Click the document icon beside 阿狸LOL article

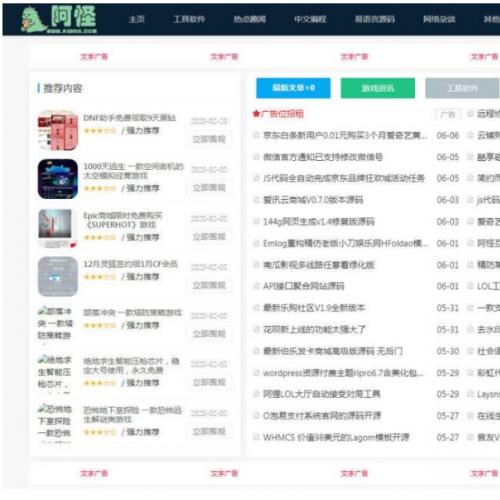256,394
